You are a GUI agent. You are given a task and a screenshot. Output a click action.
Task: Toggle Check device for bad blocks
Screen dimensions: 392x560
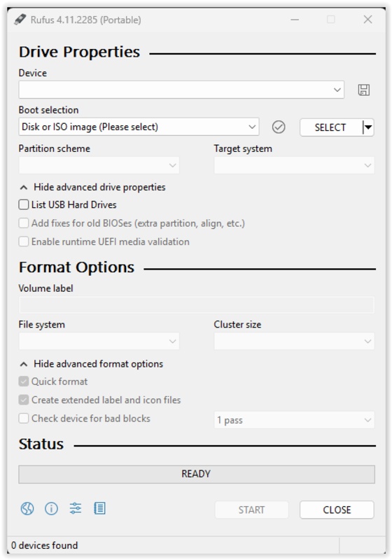point(24,418)
